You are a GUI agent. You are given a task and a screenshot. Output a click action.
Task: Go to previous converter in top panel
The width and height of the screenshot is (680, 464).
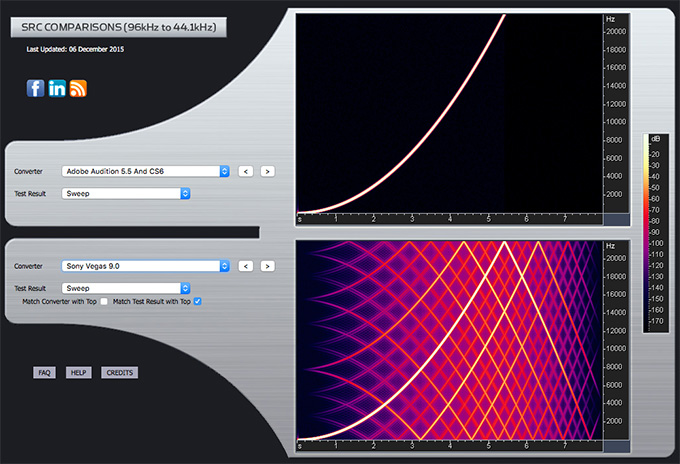click(x=246, y=171)
